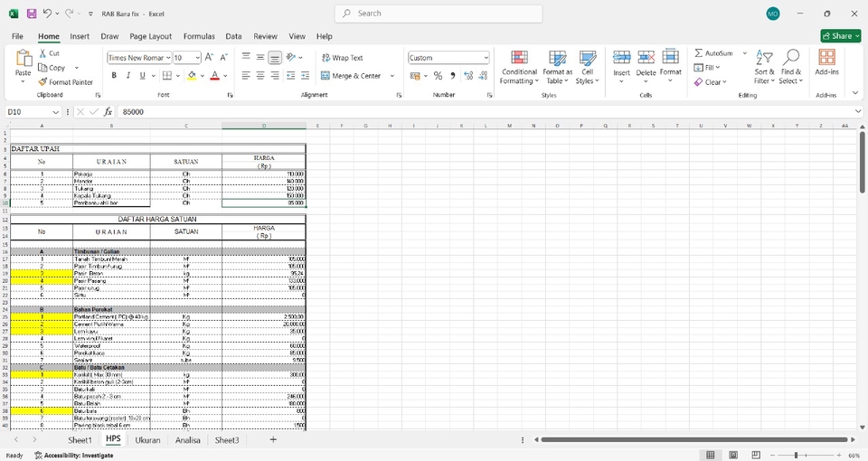The height and width of the screenshot is (461, 868).
Task: Click the Percent Style icon
Action: (438, 75)
